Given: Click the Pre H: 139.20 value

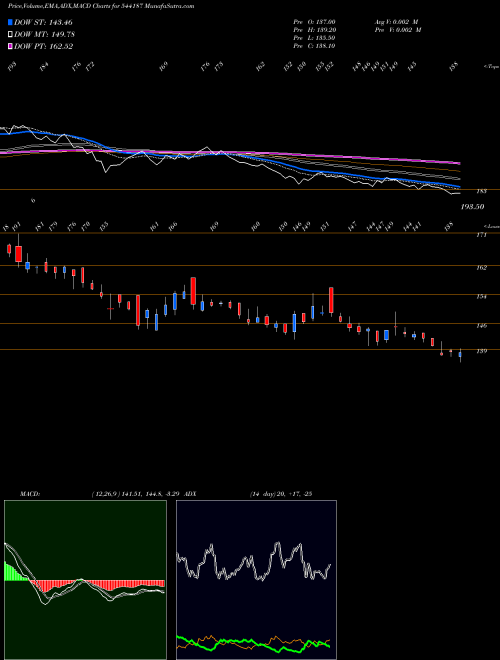Looking at the screenshot, I should click(314, 30).
